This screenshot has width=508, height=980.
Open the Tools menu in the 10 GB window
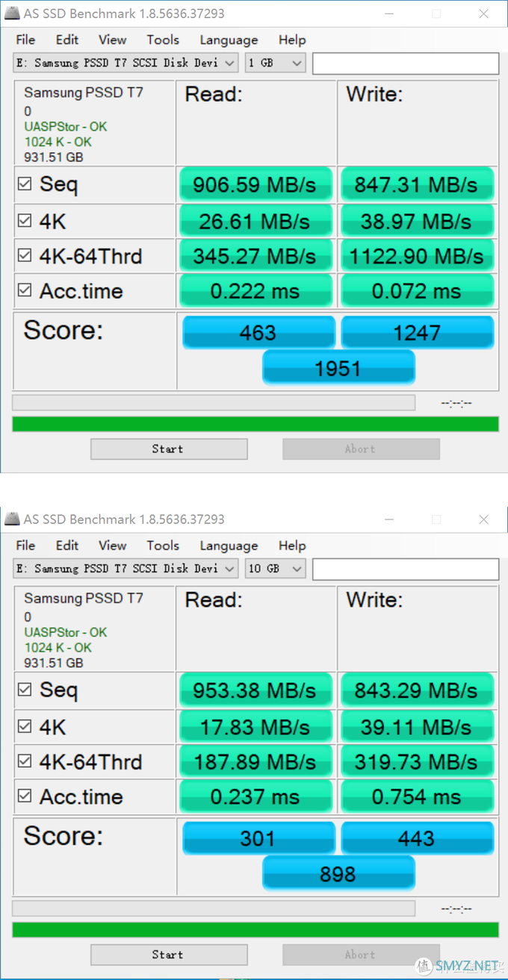pyautogui.click(x=163, y=546)
